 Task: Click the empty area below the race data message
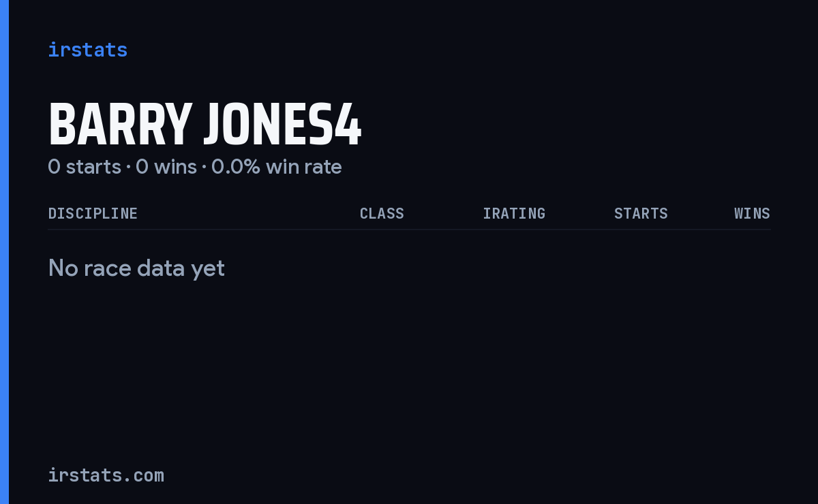(409, 368)
